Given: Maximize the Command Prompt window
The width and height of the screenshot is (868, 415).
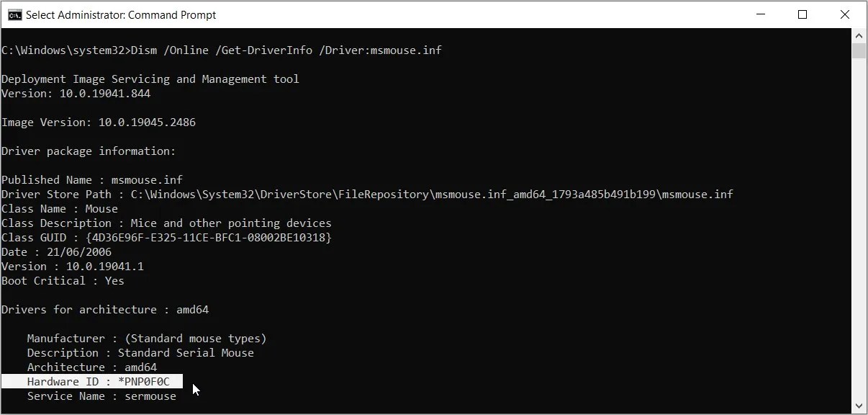Looking at the screenshot, I should coord(803,14).
